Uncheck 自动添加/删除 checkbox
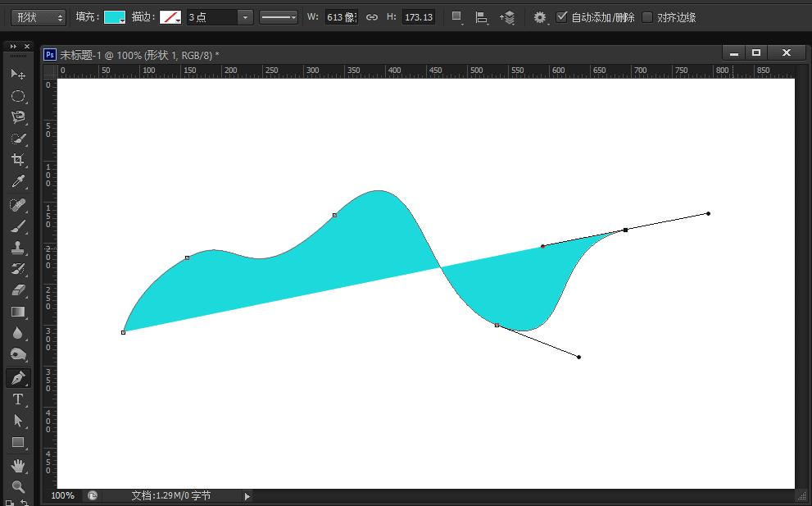812x506 pixels. pyautogui.click(x=561, y=17)
